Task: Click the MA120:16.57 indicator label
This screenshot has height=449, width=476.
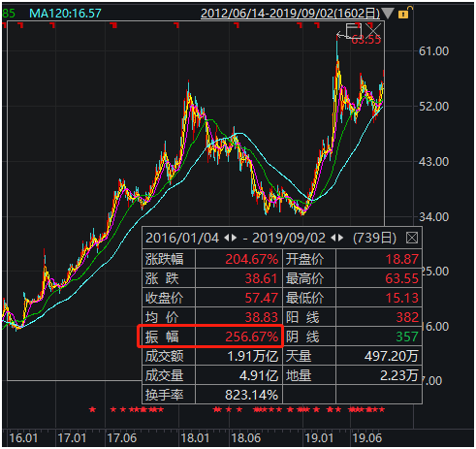Action: [x=65, y=14]
